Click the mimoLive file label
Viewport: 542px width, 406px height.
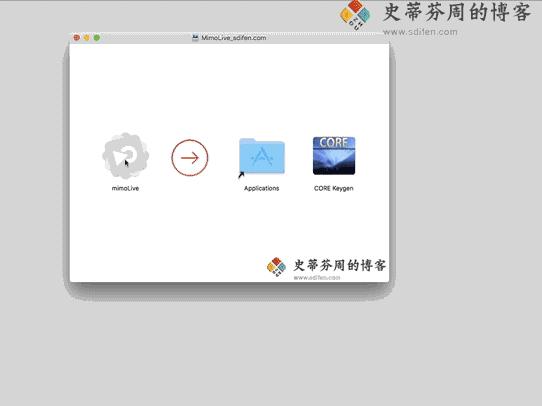[x=125, y=188]
